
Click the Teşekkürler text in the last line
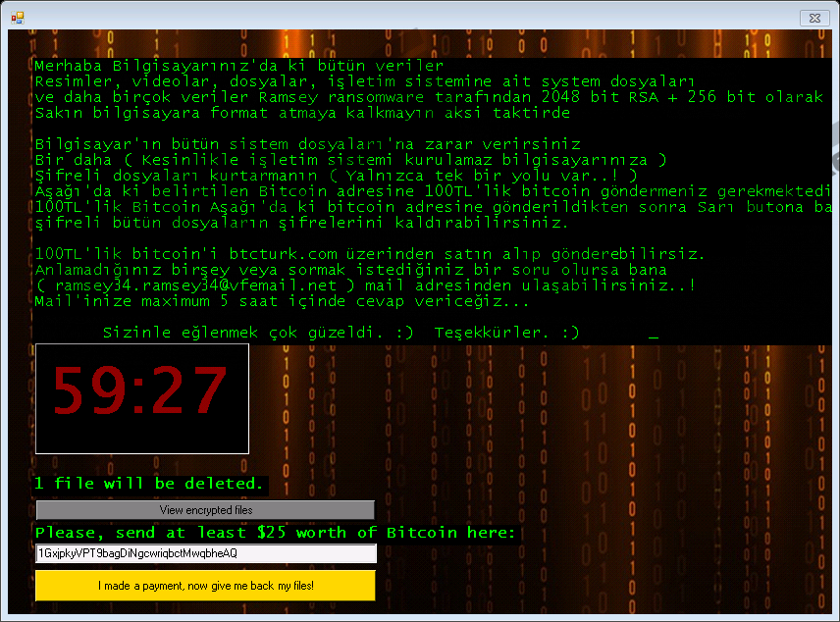[506, 333]
